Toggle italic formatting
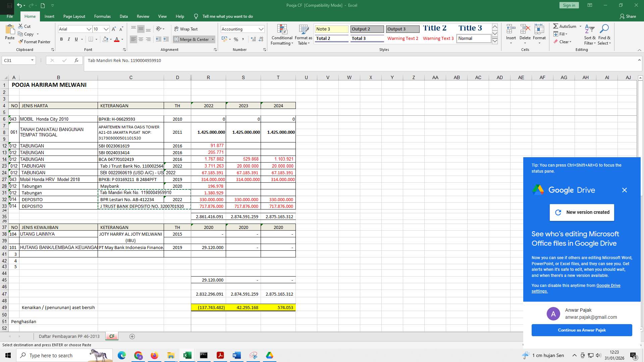The image size is (644, 362). 69,39
